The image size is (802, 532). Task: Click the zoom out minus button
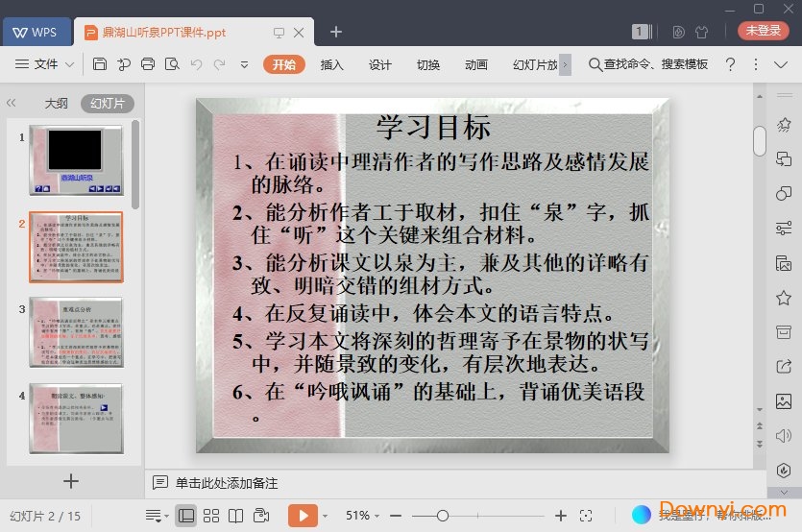point(396,516)
